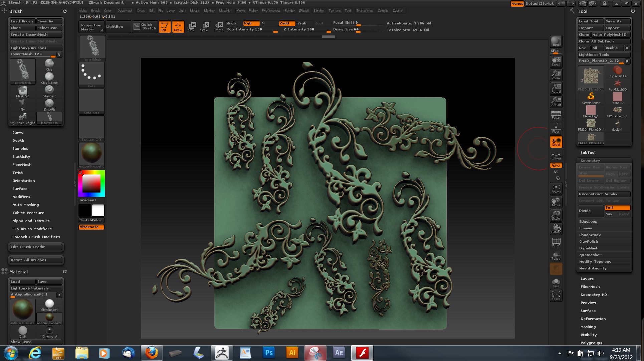
Task: Open Illustrator from the taskbar
Action: pyautogui.click(x=292, y=353)
